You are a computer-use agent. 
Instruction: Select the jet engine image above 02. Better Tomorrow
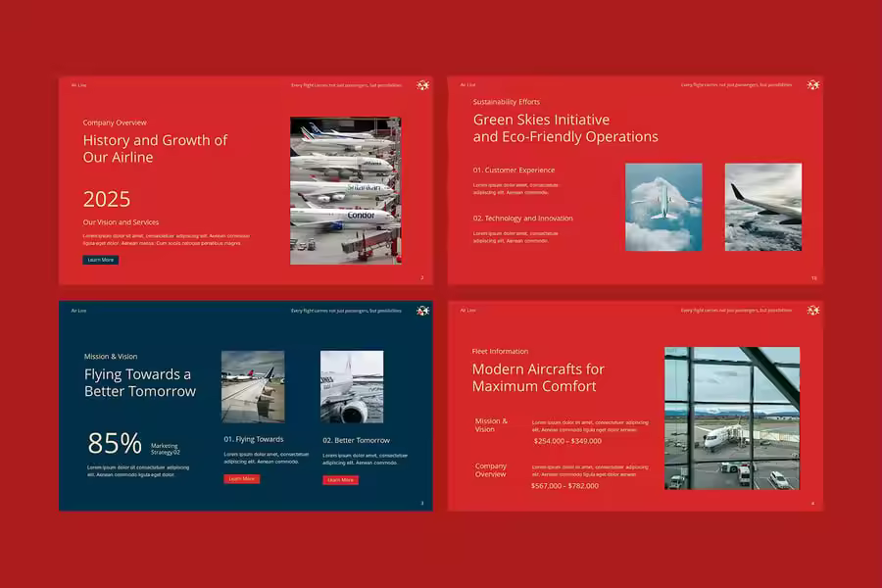352,386
